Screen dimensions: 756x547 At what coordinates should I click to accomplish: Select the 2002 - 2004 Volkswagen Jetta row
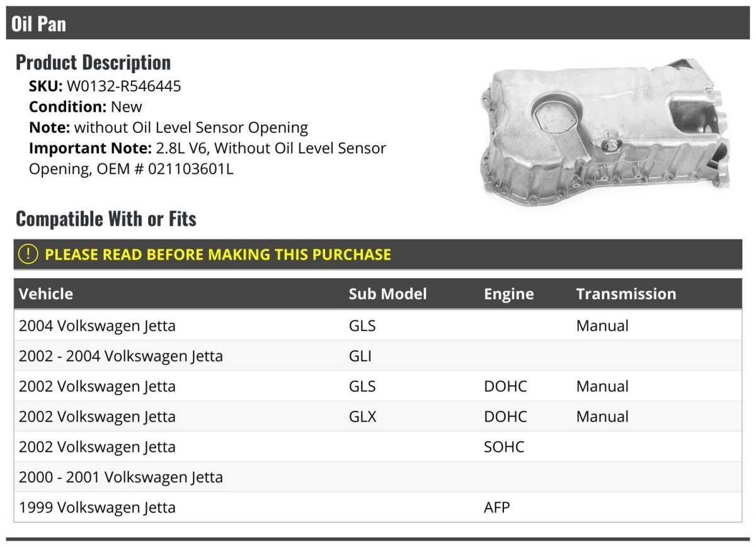pos(378,356)
